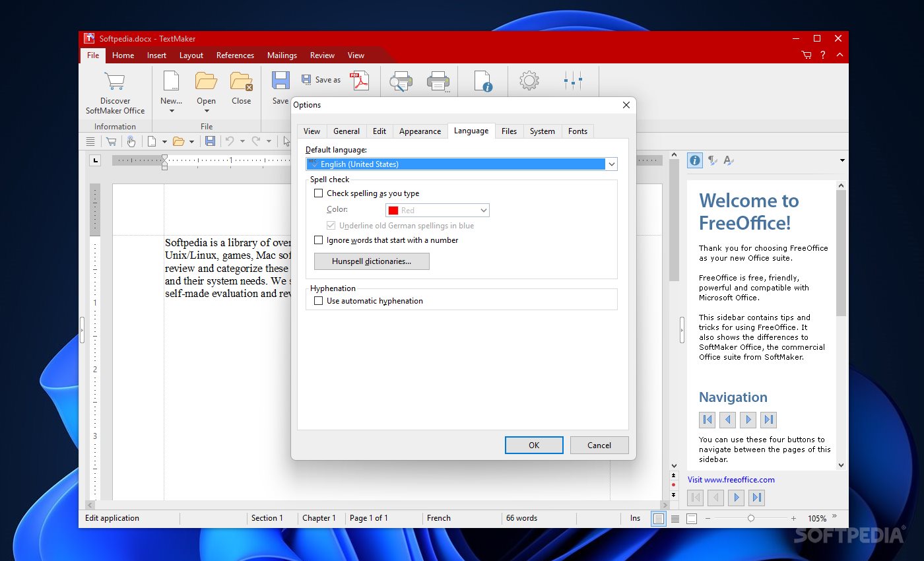The width and height of the screenshot is (924, 561).
Task: Open the Options gear icon in ribbon
Action: point(529,81)
